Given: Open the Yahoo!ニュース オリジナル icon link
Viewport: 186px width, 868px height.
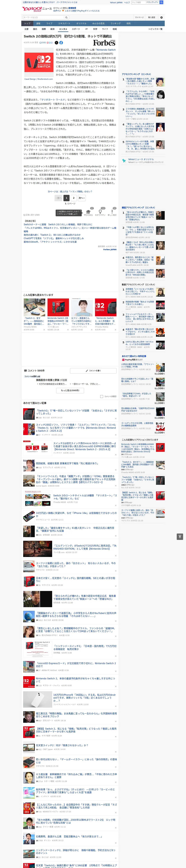Looking at the screenshot, I should coord(124,160).
